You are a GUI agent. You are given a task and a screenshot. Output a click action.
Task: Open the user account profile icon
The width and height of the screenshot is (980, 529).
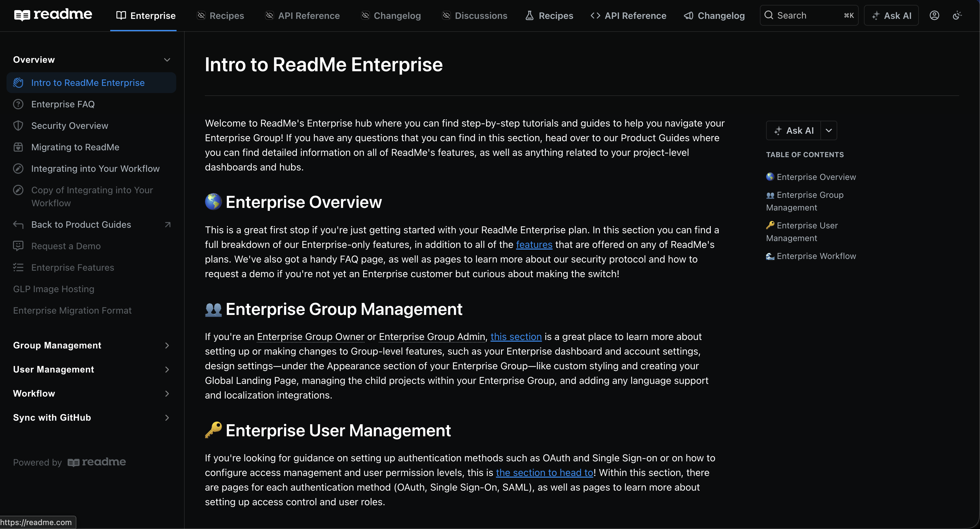point(934,15)
